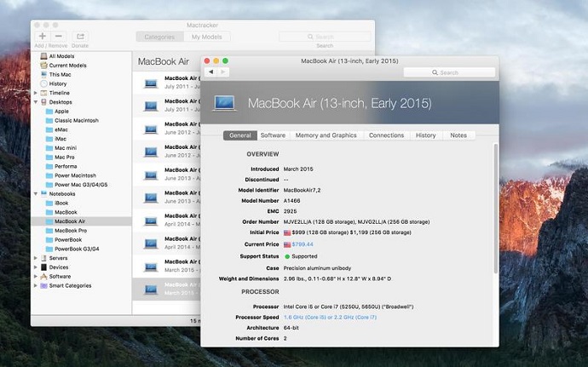
Task: Switch to the Categories segment
Action: pos(159,37)
